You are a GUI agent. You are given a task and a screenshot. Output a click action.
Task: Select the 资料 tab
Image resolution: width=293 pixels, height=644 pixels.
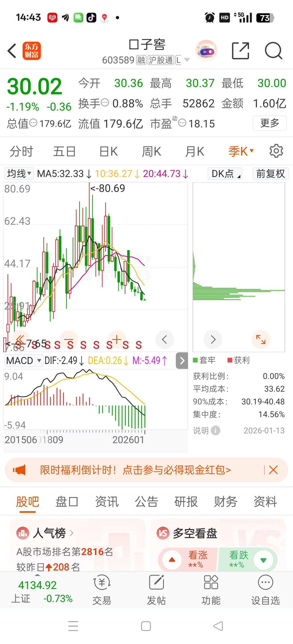tap(265, 501)
